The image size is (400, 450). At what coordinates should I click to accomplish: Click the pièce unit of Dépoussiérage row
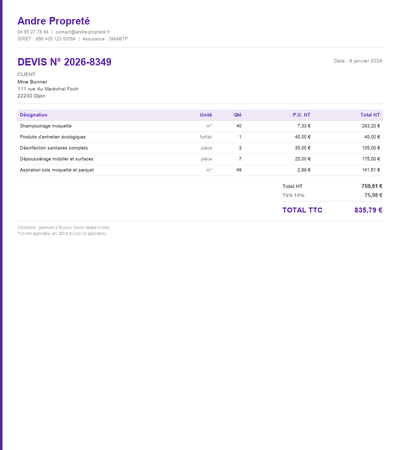(206, 159)
